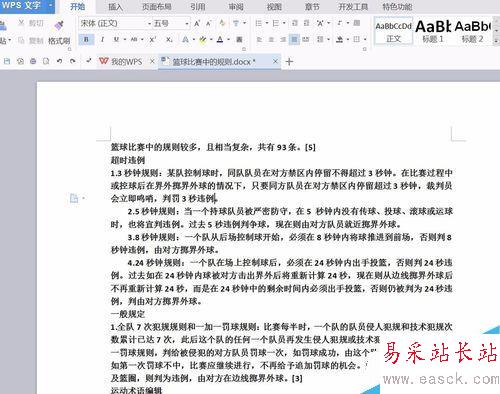Open the font dialog launcher
The width and height of the screenshot is (500, 394).
pyautogui.click(x=244, y=49)
